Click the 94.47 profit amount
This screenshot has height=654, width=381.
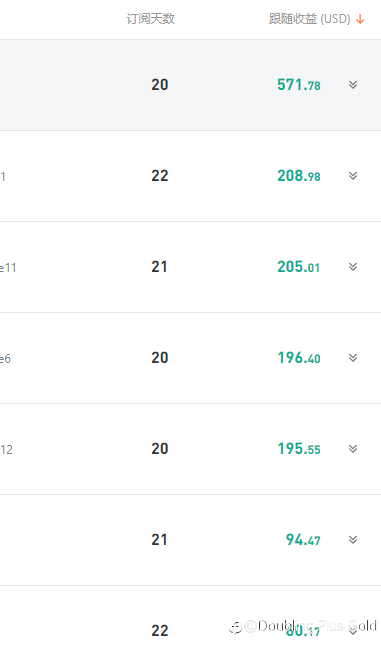coord(303,540)
